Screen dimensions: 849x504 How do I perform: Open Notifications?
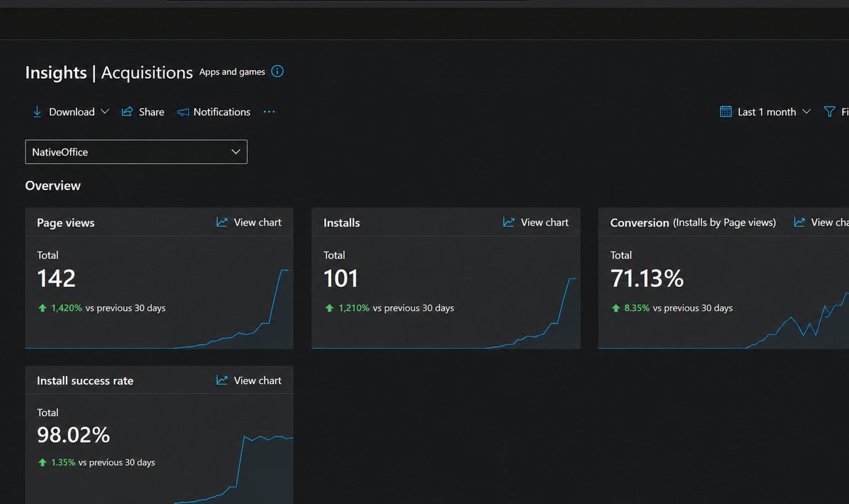(x=214, y=112)
